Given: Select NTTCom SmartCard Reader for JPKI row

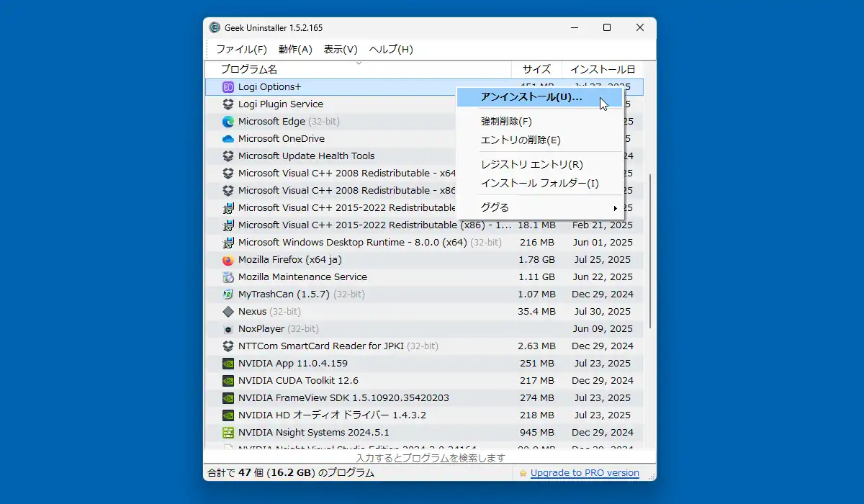Looking at the screenshot, I should [x=424, y=346].
